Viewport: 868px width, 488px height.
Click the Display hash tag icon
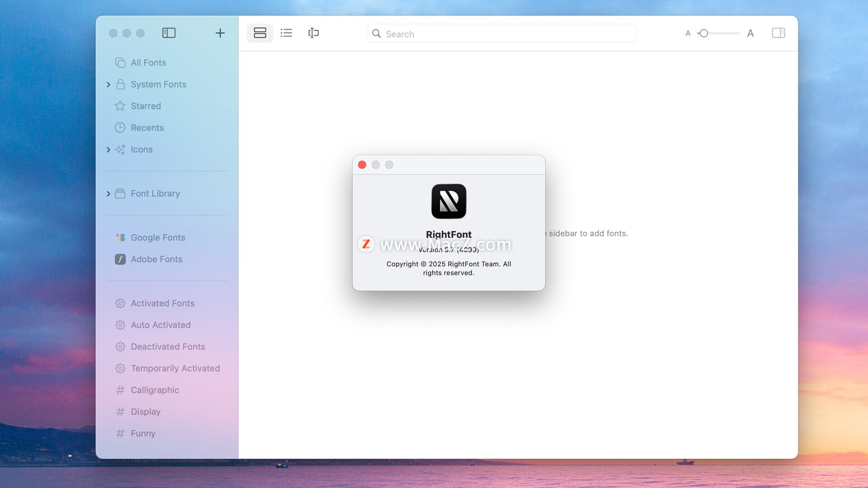(120, 412)
